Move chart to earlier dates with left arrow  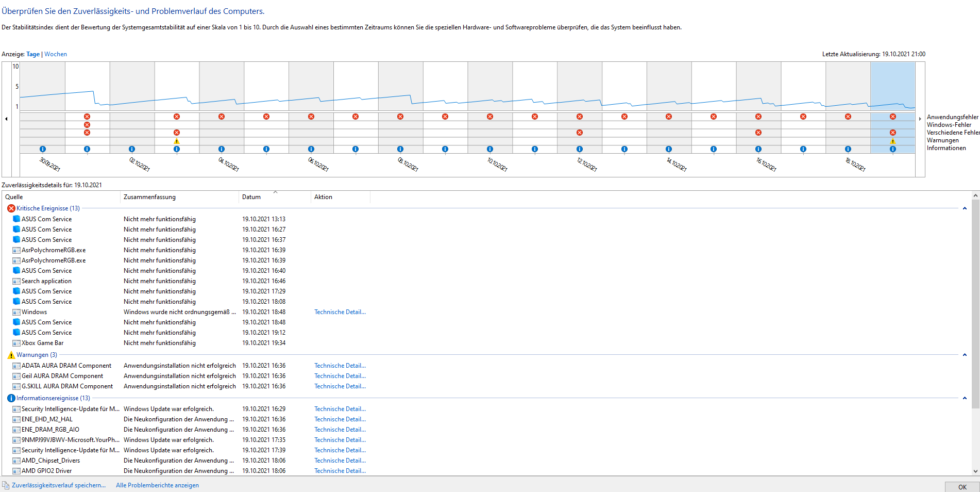pyautogui.click(x=6, y=119)
